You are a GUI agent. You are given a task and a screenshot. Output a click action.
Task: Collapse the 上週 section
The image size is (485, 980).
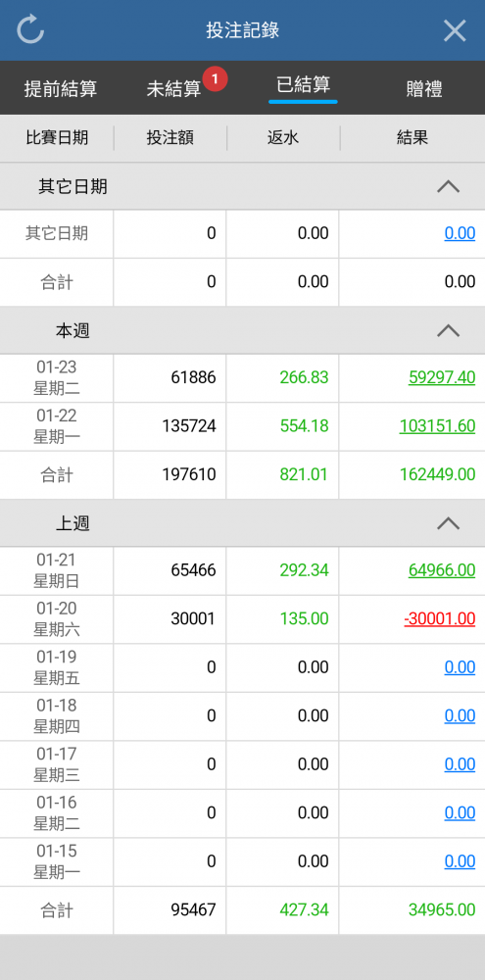(448, 523)
